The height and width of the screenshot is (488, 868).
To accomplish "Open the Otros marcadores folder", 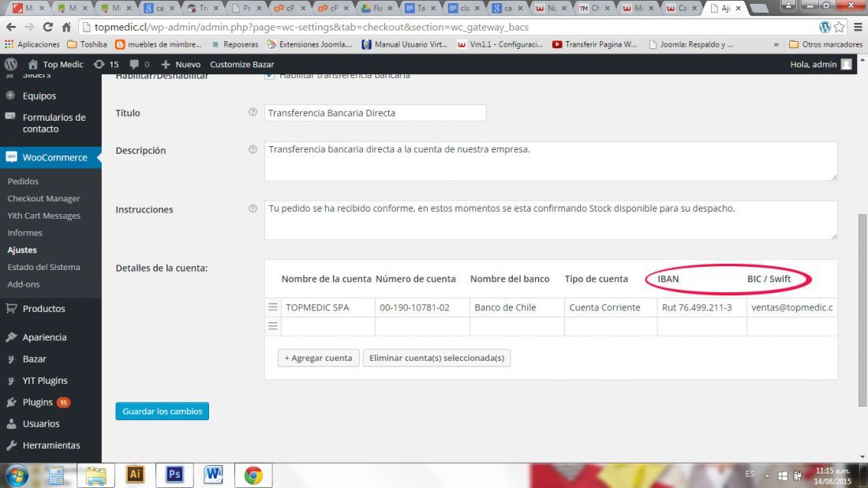I will pos(825,44).
